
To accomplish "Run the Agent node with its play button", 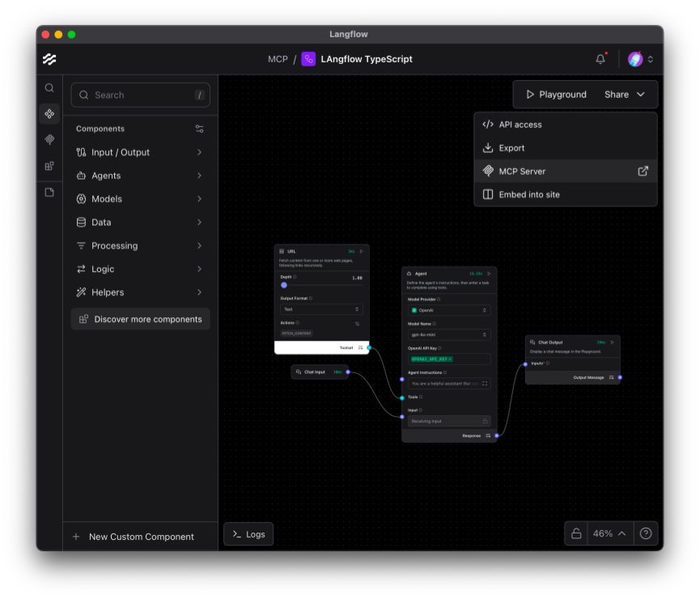I will pyautogui.click(x=489, y=273).
